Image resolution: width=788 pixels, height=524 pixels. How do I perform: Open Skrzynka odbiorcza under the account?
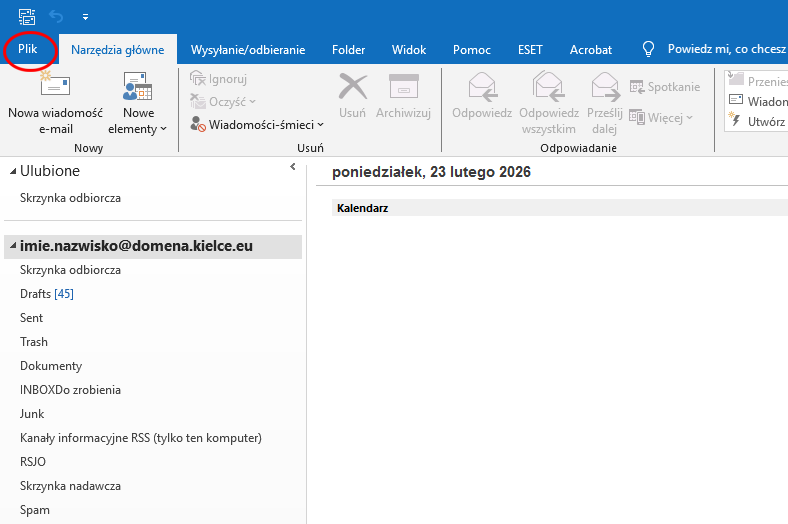point(70,270)
